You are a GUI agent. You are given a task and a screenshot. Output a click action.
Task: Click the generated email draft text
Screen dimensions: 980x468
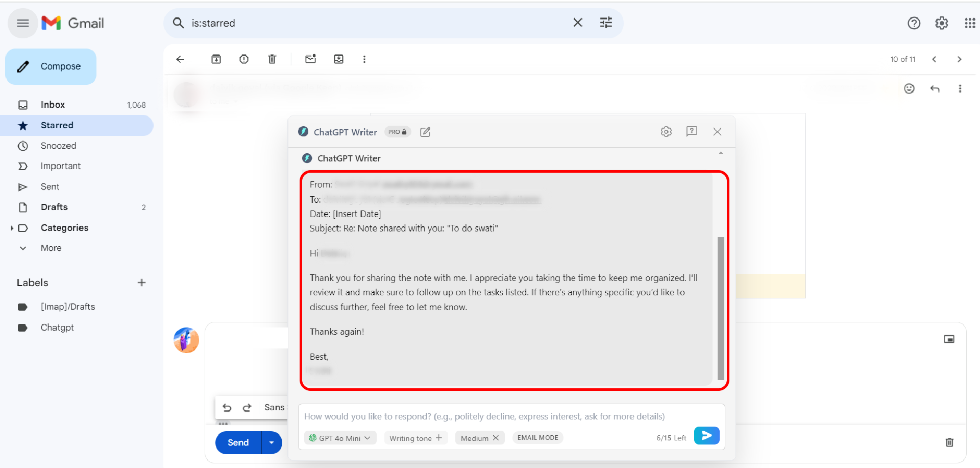506,279
